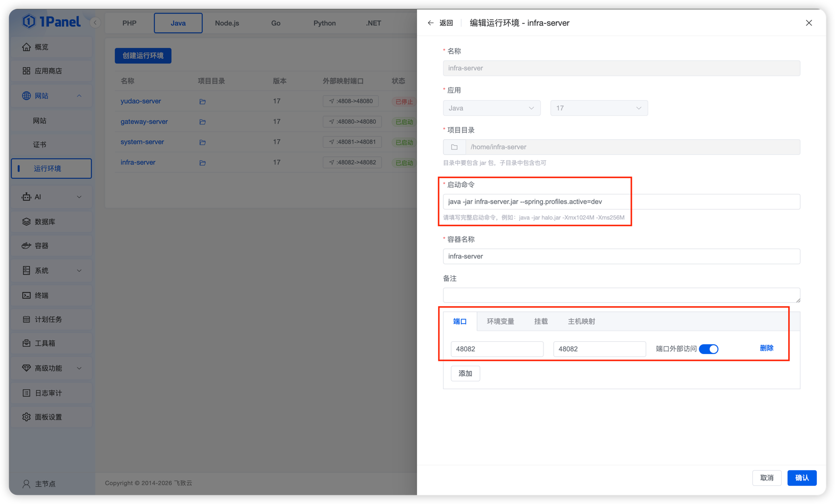Open 容器 (Containers) in the sidebar
This screenshot has height=504, width=835.
click(x=42, y=246)
